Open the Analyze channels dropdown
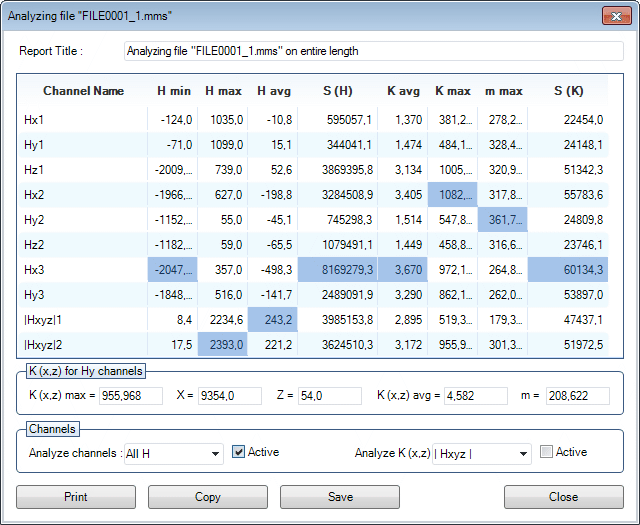This screenshot has height=525, width=640. pyautogui.click(x=173, y=454)
